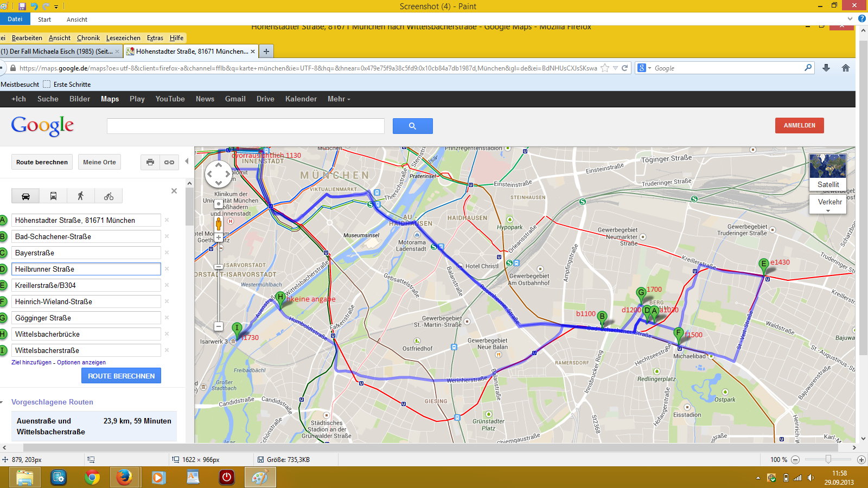
Task: Remove the Heilbrunner Straße waypoint with its X
Action: click(167, 269)
